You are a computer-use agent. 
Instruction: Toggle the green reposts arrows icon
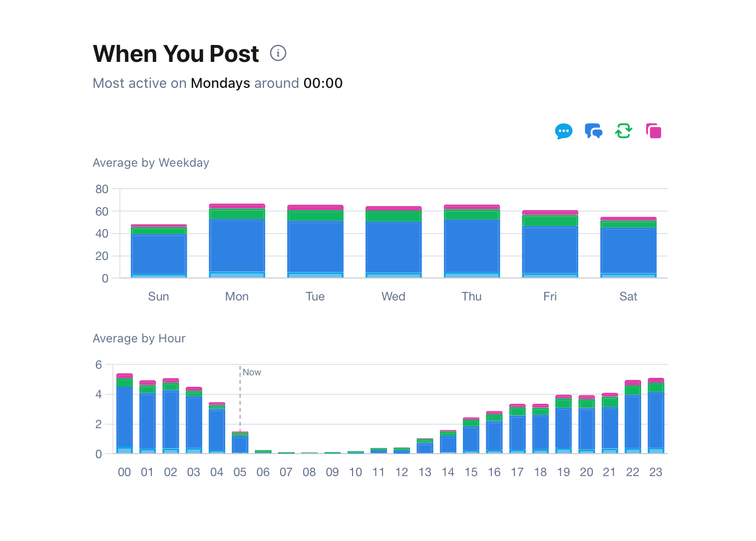click(623, 131)
